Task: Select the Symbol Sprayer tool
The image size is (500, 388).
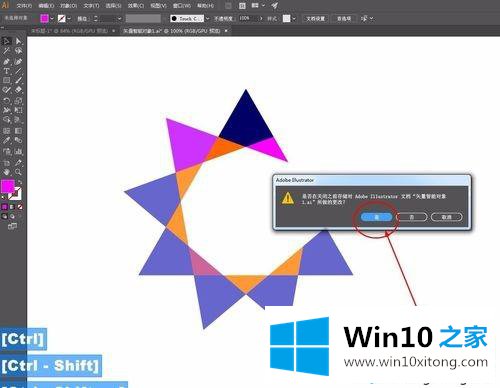Action: 6,152
